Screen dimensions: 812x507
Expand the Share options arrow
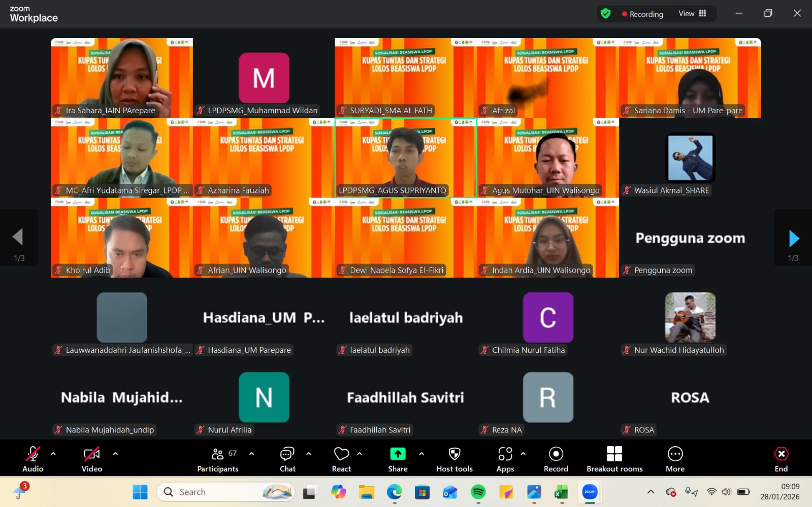421,454
